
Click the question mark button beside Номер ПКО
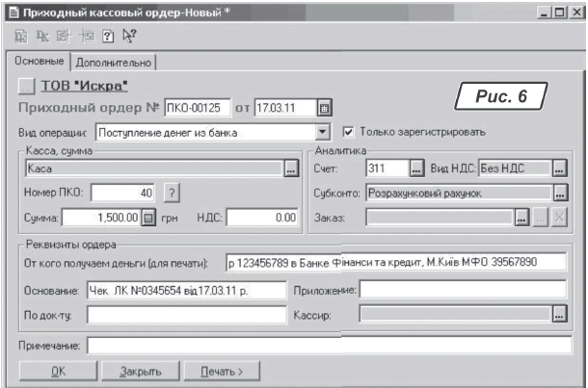(x=172, y=194)
